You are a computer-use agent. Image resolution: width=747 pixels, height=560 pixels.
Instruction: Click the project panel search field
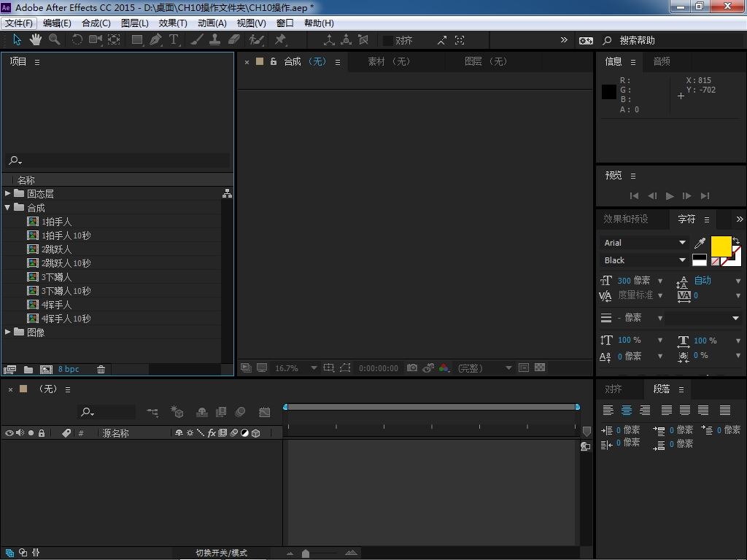tap(118, 160)
